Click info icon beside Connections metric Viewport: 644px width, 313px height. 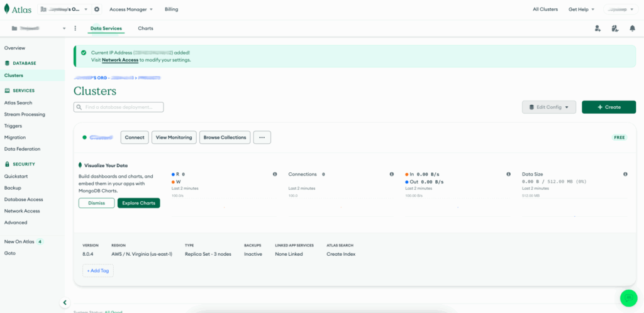[x=392, y=174]
